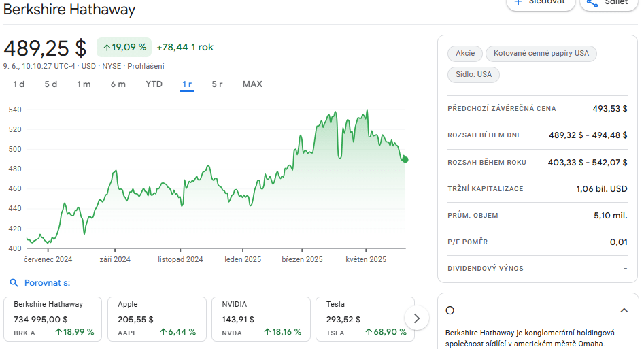Click the company description paragraph about Omaha
This screenshot has width=644, height=349.
tap(530, 338)
